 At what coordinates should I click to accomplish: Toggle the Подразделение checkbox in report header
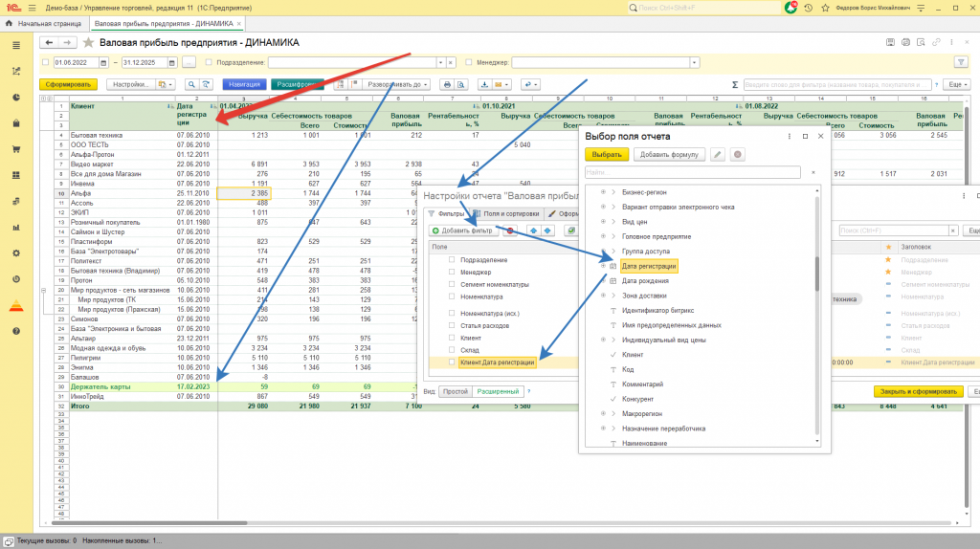pyautogui.click(x=209, y=62)
